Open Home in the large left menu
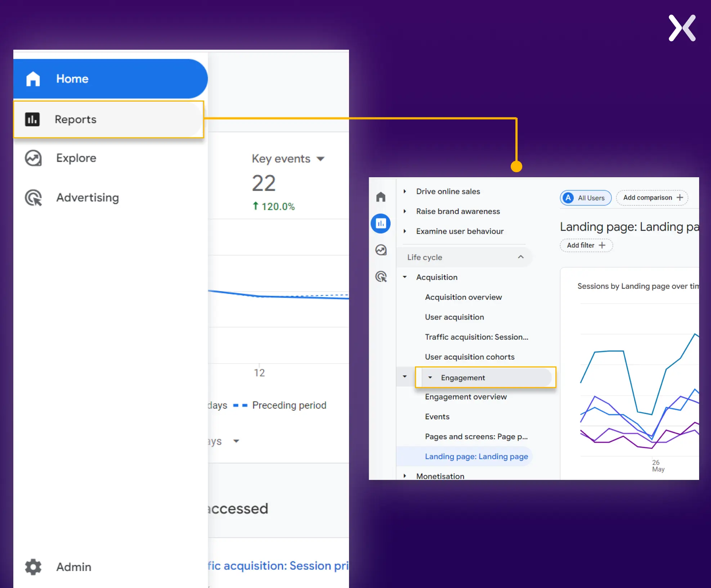The width and height of the screenshot is (711, 588). click(x=110, y=79)
